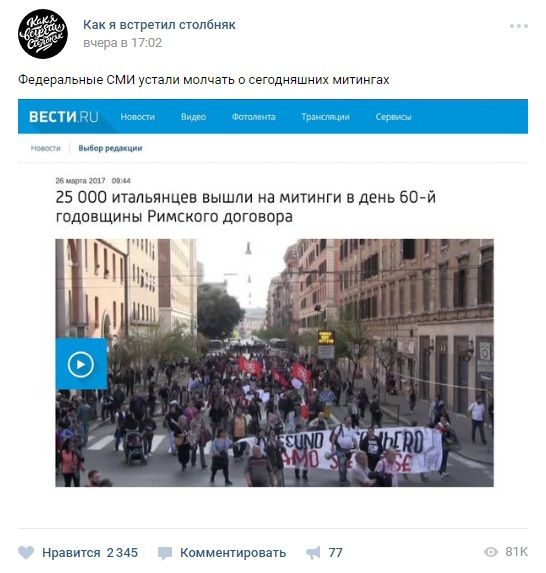Open the Трансляции menu item
Viewport: 546px width, 573px height.
(x=326, y=117)
